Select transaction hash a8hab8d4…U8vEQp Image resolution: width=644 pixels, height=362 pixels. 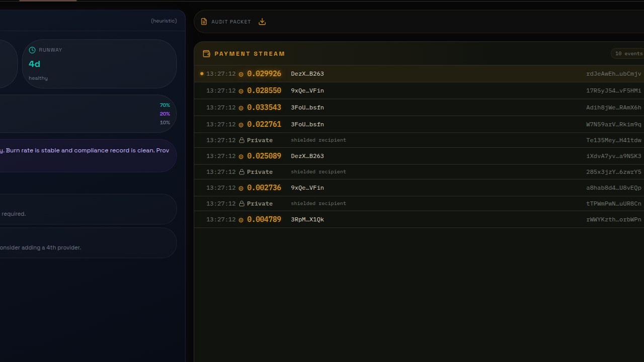614,188
